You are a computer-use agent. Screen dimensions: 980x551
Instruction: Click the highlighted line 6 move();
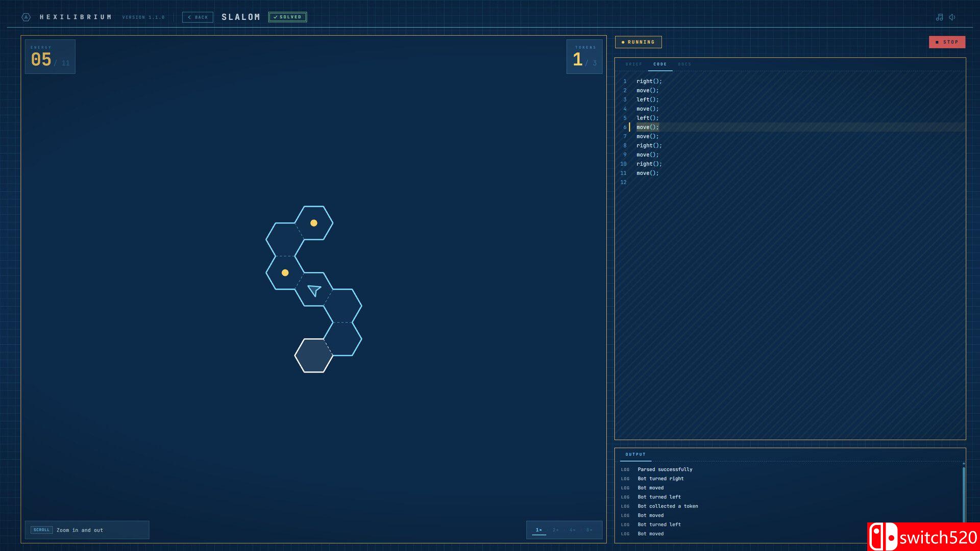tap(647, 127)
